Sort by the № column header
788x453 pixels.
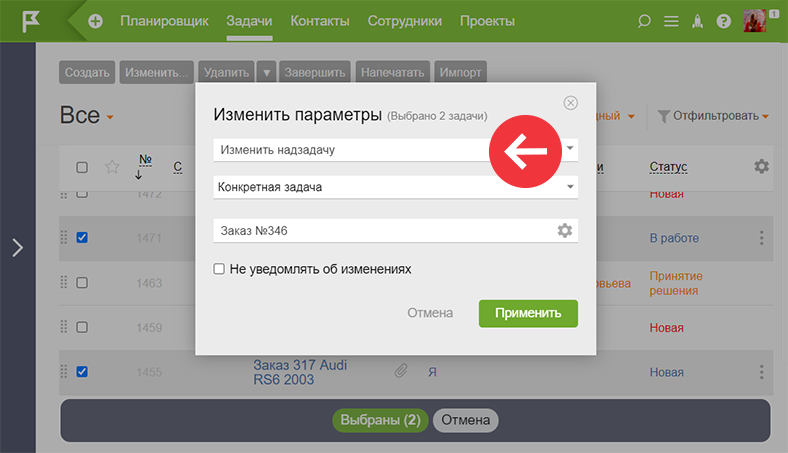pyautogui.click(x=145, y=160)
